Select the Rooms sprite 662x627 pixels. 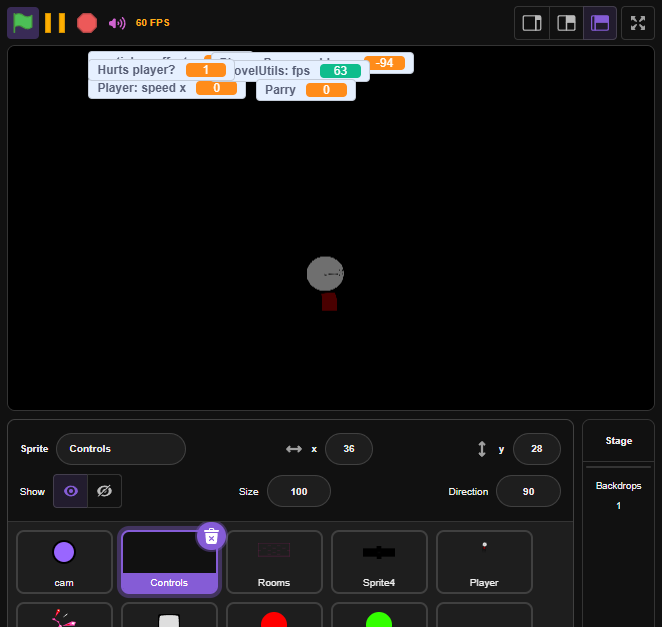(274, 562)
